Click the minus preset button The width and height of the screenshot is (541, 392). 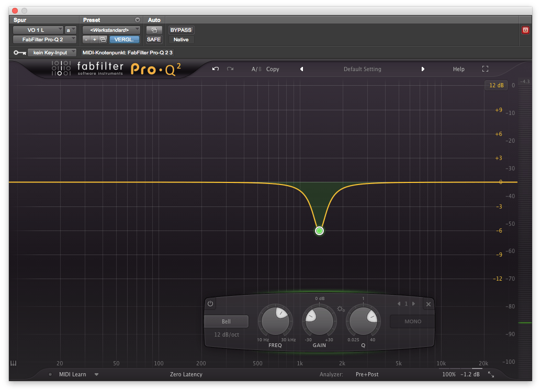pos(86,40)
